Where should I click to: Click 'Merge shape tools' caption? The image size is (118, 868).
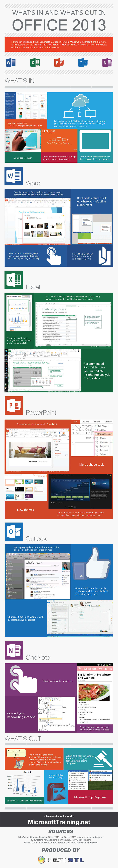(x=92, y=465)
